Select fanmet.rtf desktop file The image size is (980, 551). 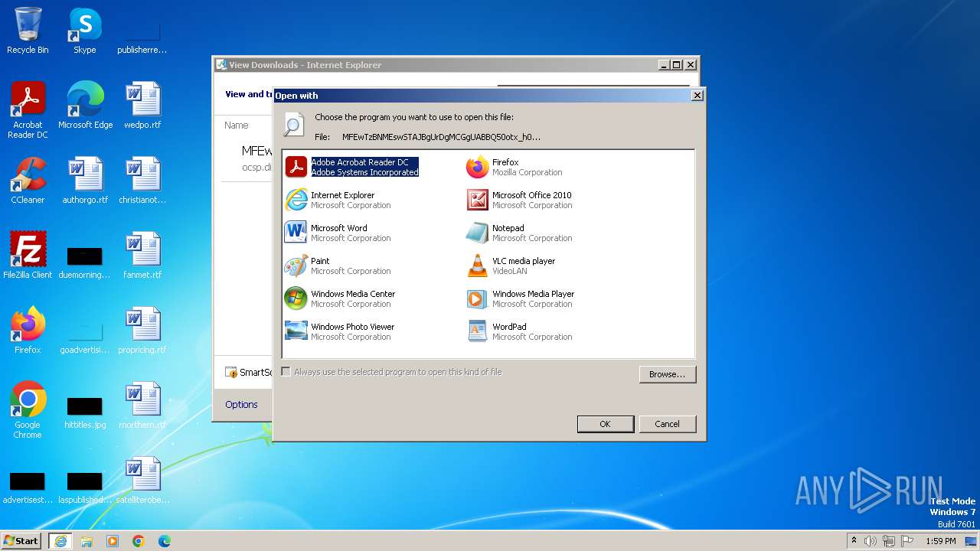(142, 256)
